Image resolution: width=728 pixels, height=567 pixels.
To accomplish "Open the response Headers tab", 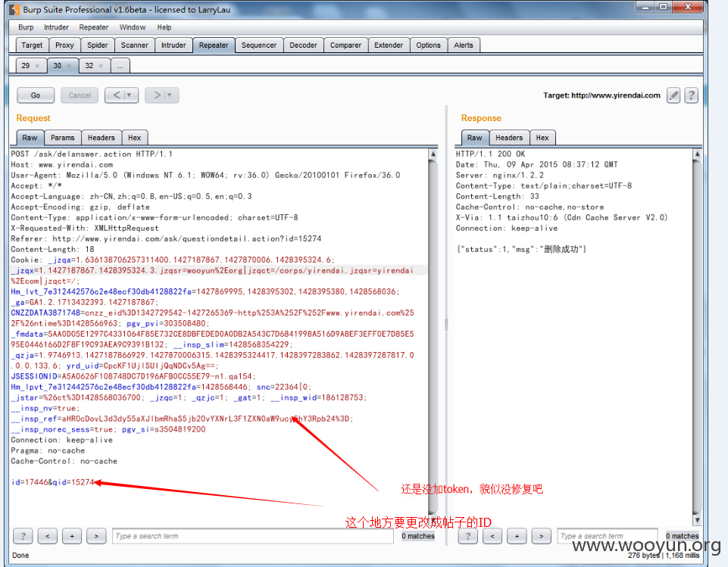I will 509,138.
